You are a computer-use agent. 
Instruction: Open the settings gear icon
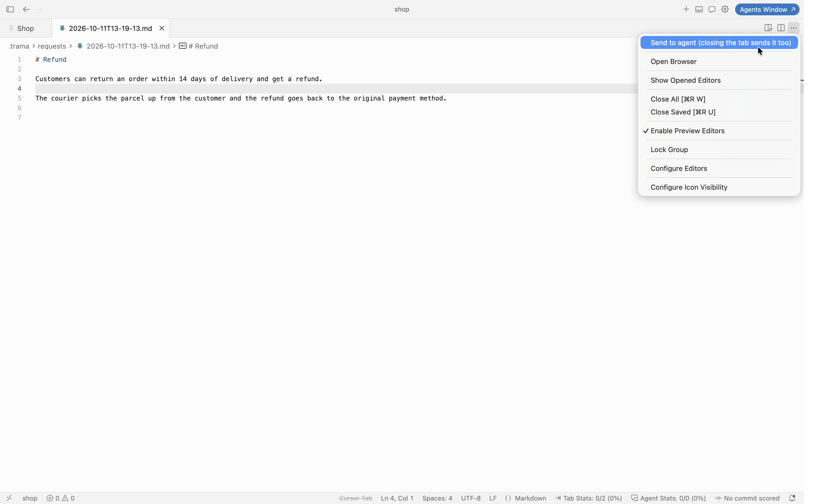[x=725, y=9]
